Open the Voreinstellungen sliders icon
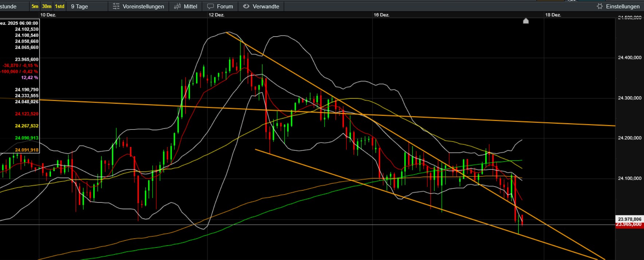This screenshot has height=260, width=644. coord(116,6)
